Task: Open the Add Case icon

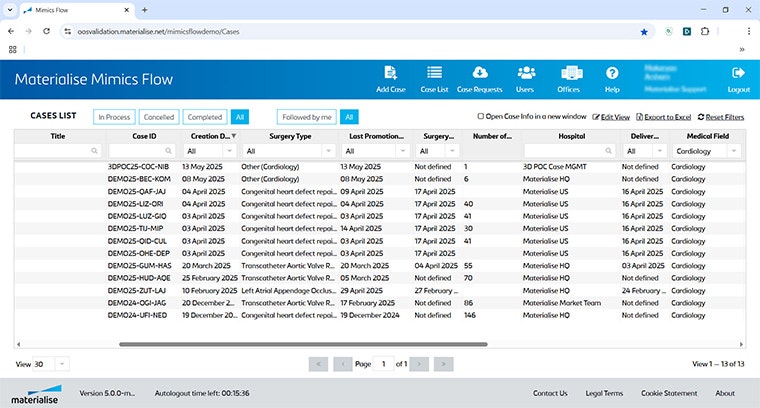Action: [391, 73]
